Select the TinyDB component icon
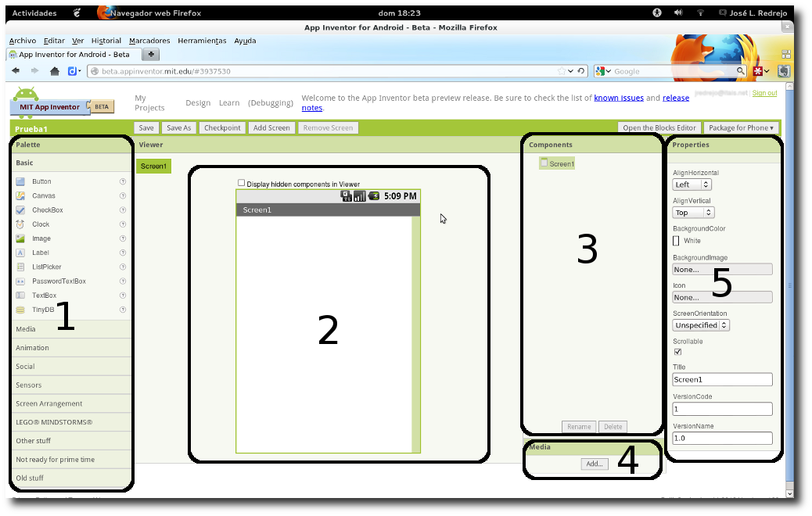Screen dimensions: 812x516 [x=20, y=310]
